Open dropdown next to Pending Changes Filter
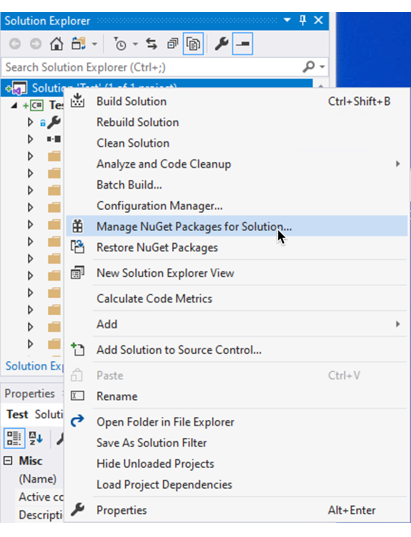This screenshot has height=537, width=411. click(x=135, y=44)
